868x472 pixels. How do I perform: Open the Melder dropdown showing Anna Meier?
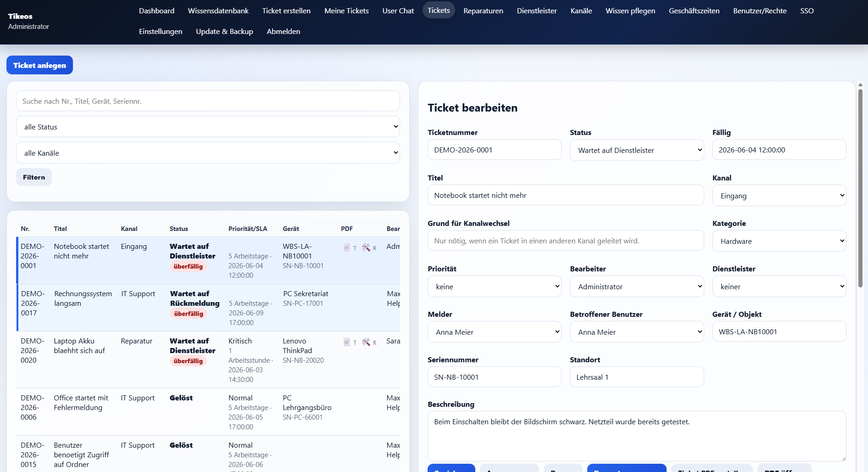[495, 332]
